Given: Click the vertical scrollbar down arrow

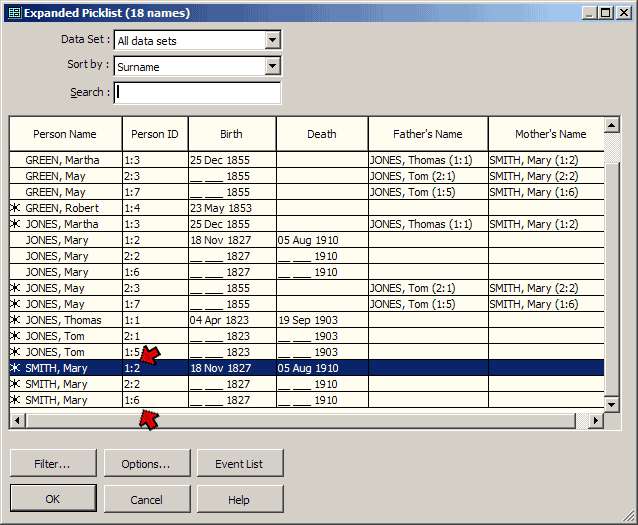Looking at the screenshot, I should click(x=612, y=404).
